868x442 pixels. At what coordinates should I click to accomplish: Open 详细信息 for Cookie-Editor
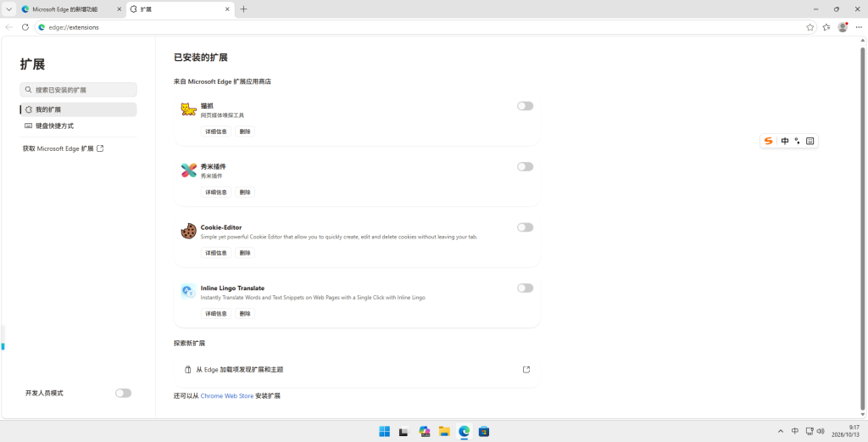[216, 253]
